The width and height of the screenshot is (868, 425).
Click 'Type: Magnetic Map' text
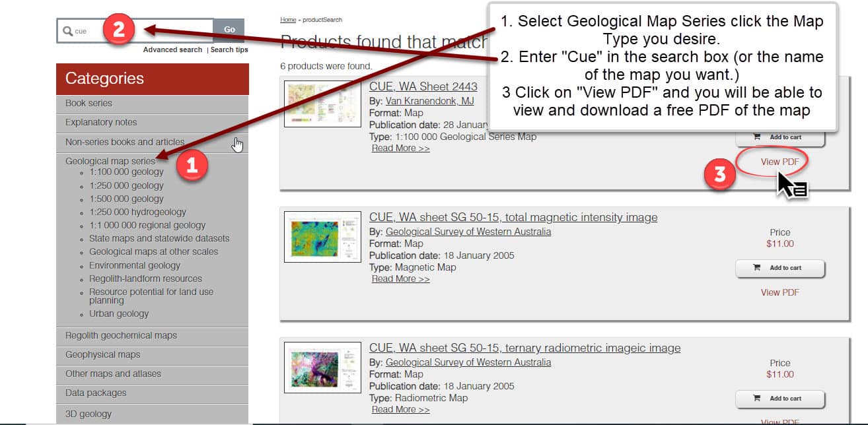click(413, 267)
